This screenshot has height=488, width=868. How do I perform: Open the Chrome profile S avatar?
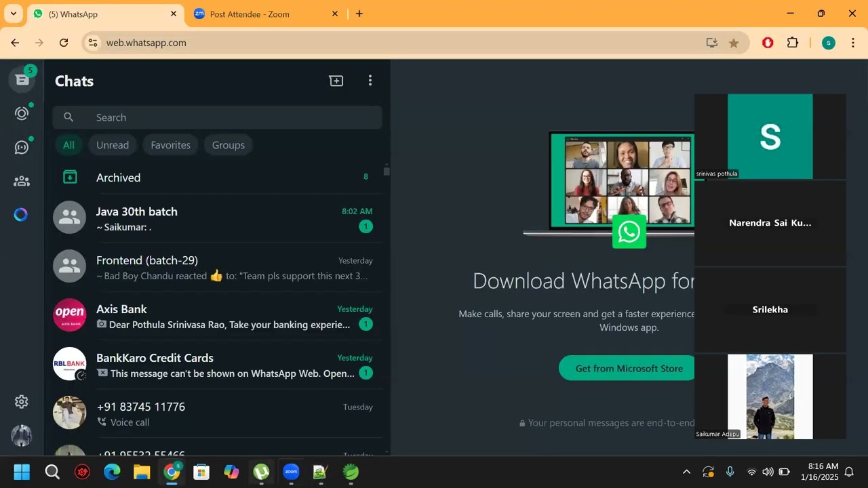pos(828,43)
